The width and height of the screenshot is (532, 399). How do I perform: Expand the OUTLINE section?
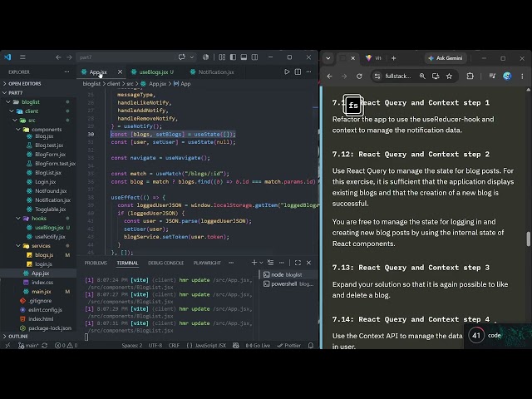pyautogui.click(x=18, y=336)
